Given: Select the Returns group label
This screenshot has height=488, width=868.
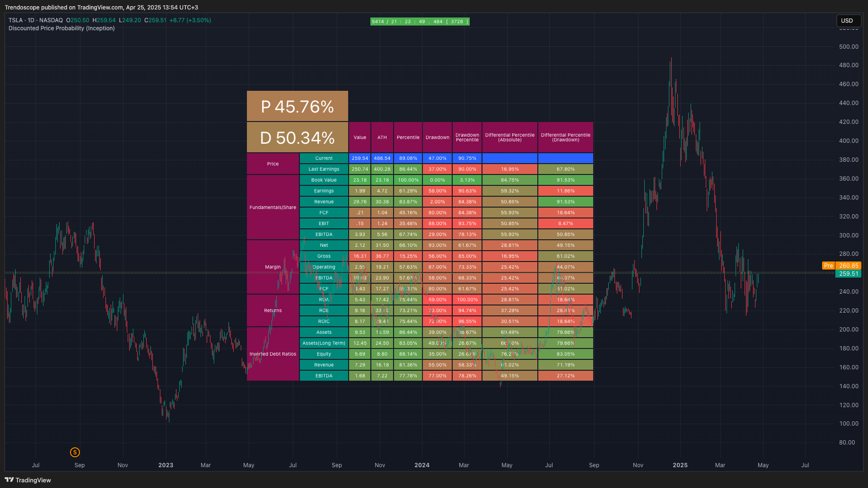Looking at the screenshot, I should [273, 311].
